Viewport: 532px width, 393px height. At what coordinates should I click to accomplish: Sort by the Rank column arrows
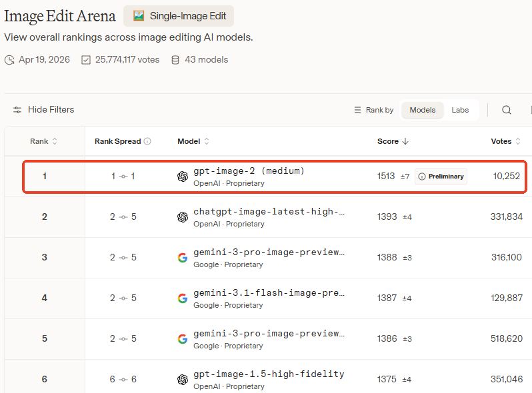tap(55, 141)
